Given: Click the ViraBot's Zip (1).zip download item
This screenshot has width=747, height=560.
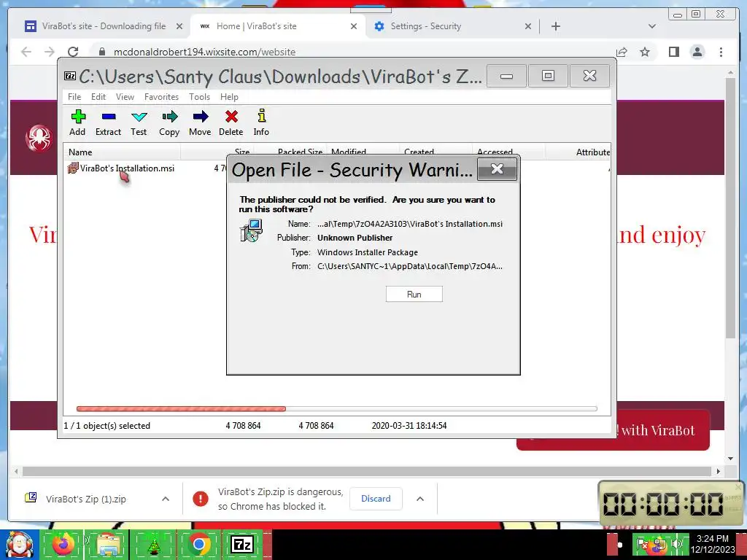Looking at the screenshot, I should pos(86,499).
